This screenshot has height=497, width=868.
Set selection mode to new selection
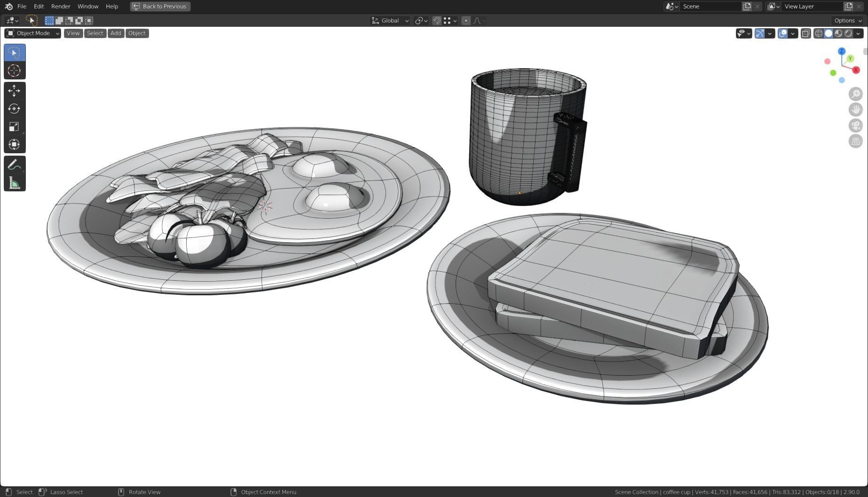click(49, 20)
